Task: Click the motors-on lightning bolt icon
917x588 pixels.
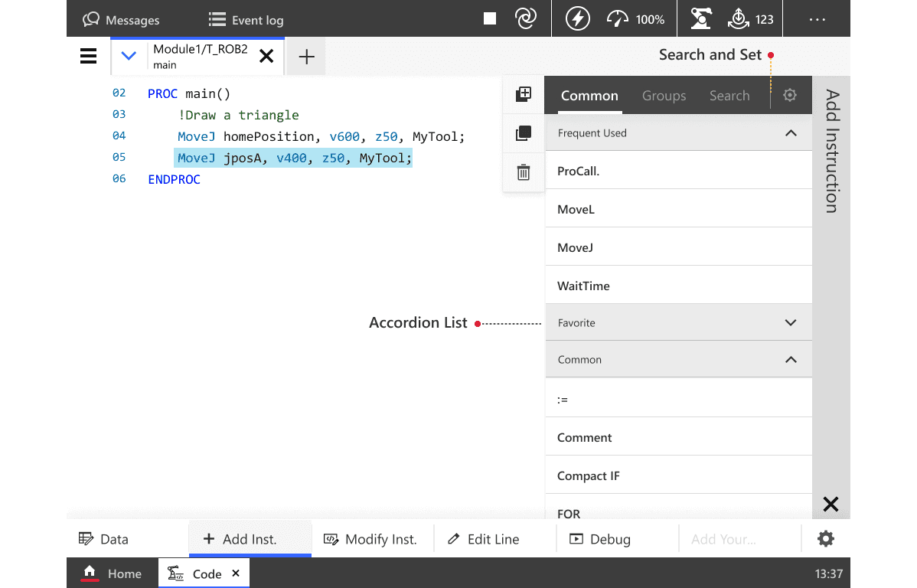Action: pyautogui.click(x=577, y=18)
